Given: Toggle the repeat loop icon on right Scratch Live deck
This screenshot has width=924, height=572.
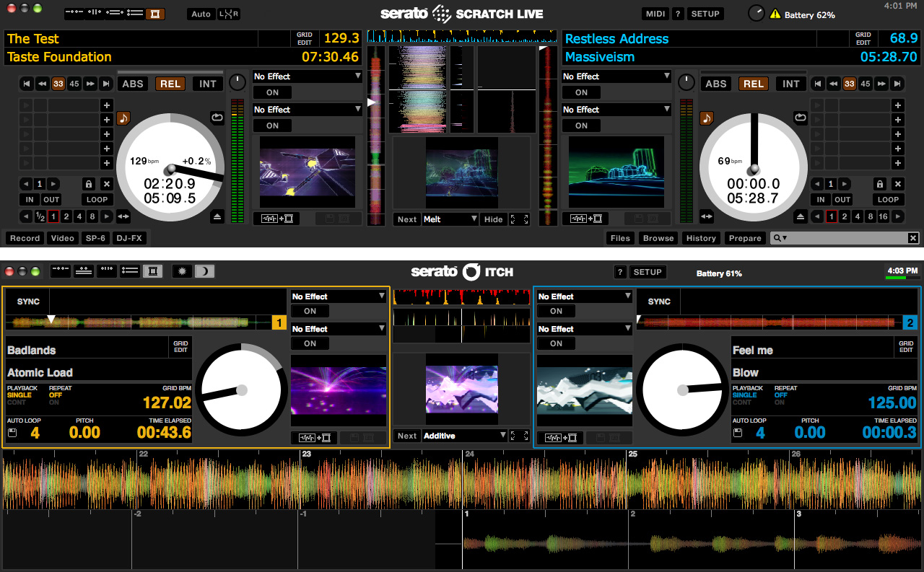Looking at the screenshot, I should (800, 117).
